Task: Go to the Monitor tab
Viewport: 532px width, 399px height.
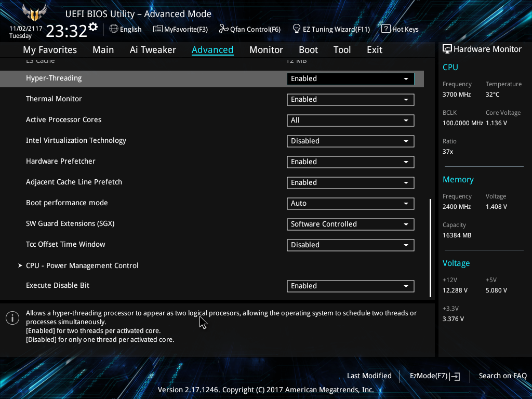Action: click(x=266, y=50)
